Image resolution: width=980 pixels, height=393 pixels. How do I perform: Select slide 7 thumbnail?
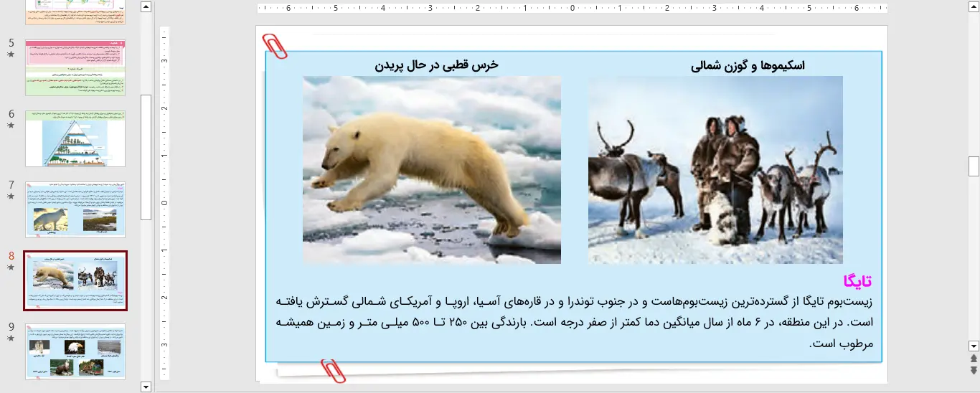tap(75, 209)
